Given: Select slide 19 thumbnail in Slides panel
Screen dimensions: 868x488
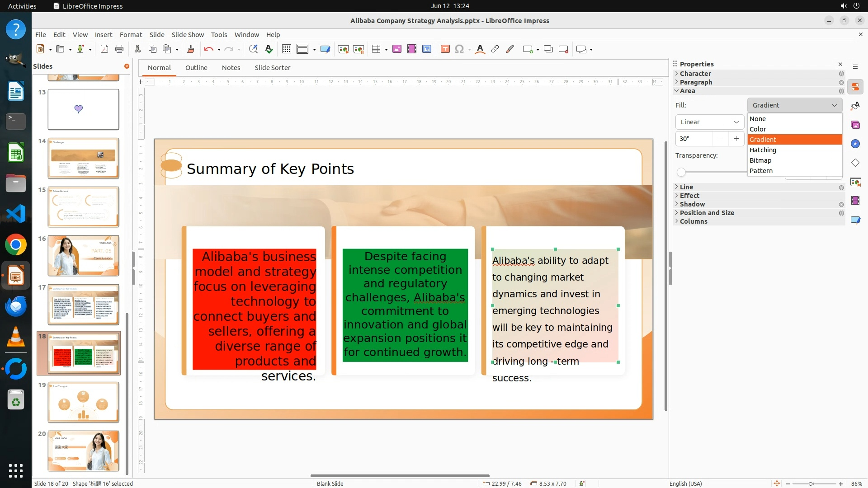Looking at the screenshot, I should pyautogui.click(x=83, y=402).
